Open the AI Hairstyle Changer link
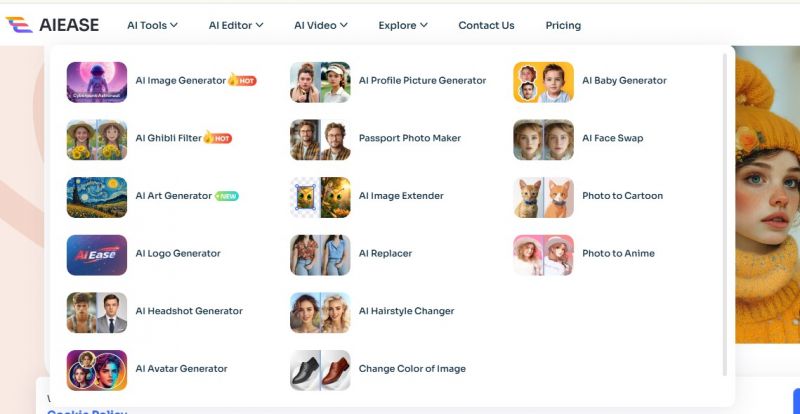800x414 pixels. coord(406,311)
